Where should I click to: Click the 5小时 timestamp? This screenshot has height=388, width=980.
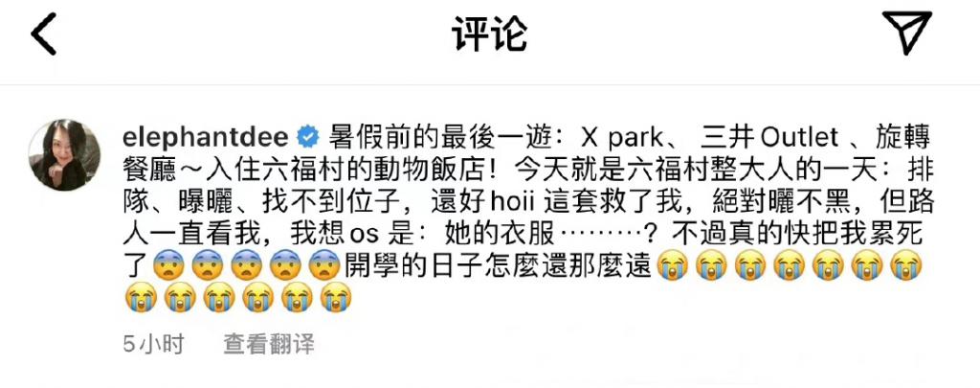pyautogui.click(x=154, y=345)
